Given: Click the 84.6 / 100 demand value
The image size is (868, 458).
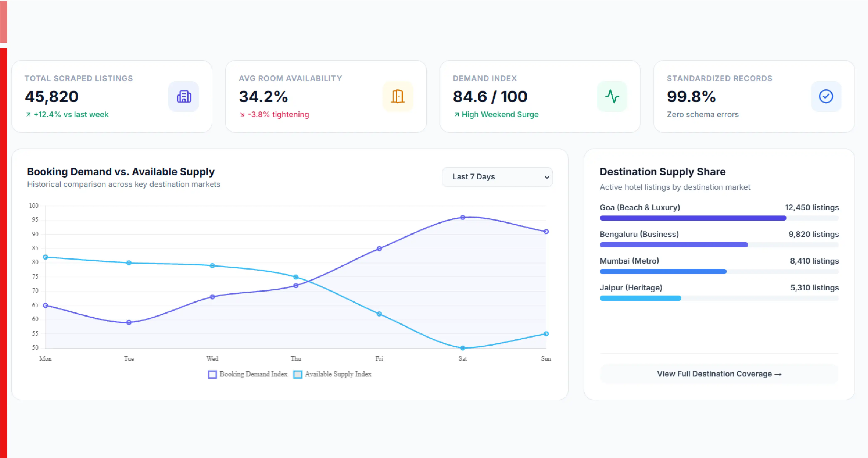Looking at the screenshot, I should point(490,97).
